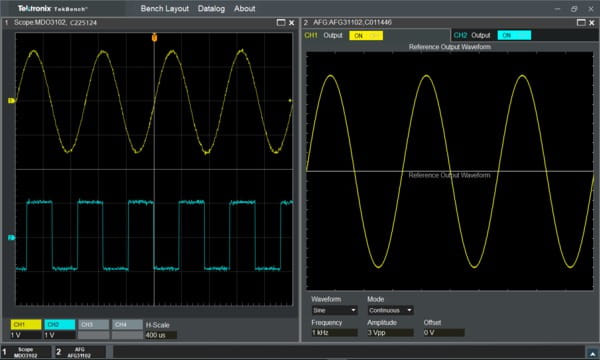This screenshot has height=360, width=600.
Task: Edit H-Scale 400 us value
Action: tap(161, 335)
